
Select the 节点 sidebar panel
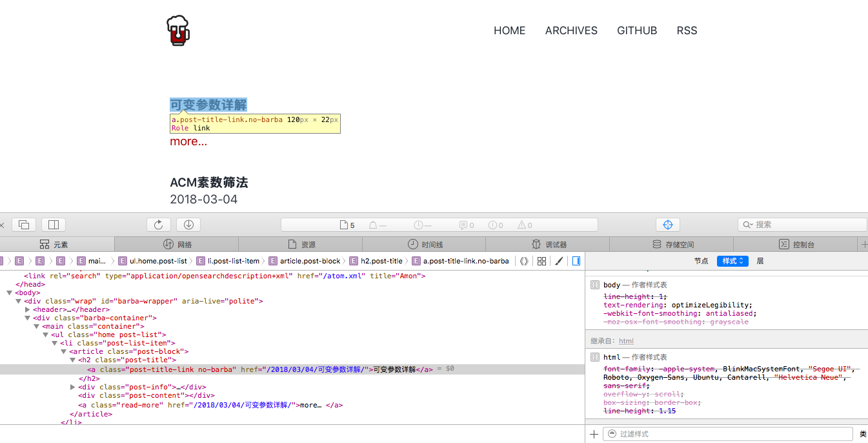coord(701,261)
